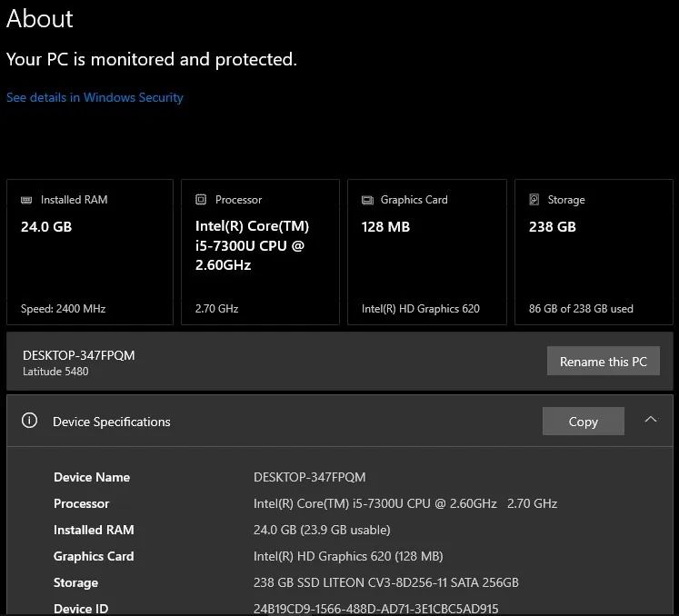The image size is (679, 616).
Task: Click the 238 GB storage card value
Action: [x=552, y=227]
